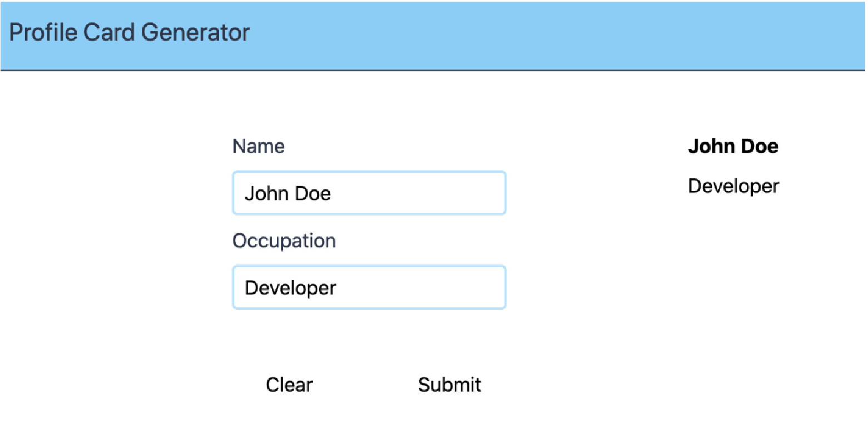This screenshot has height=421, width=868.
Task: Click the light blue header bar
Action: tap(434, 35)
